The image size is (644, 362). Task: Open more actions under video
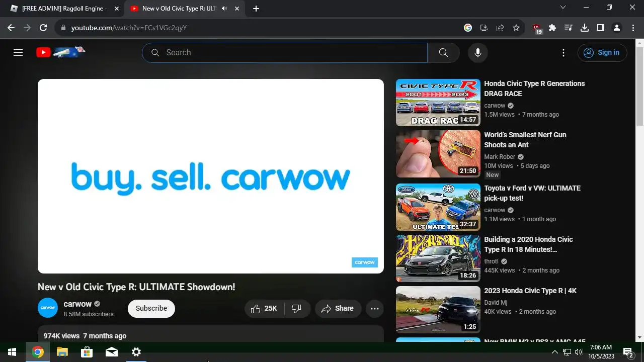coord(375,308)
